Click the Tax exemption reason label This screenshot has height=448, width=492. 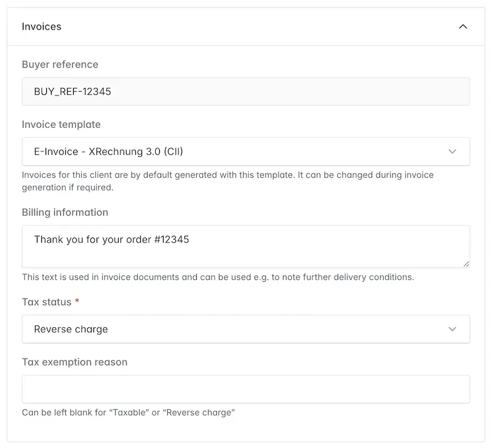(74, 362)
